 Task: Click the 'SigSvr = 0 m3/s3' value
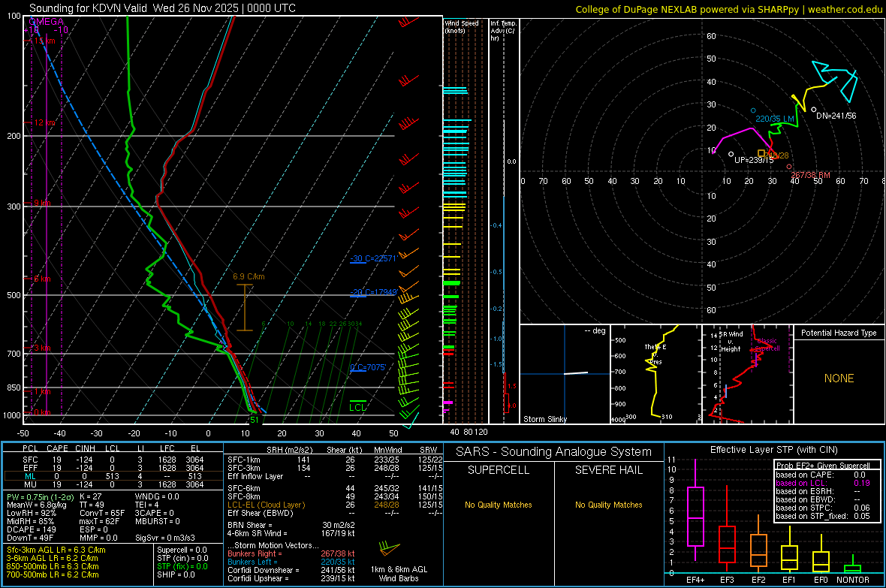[165, 538]
